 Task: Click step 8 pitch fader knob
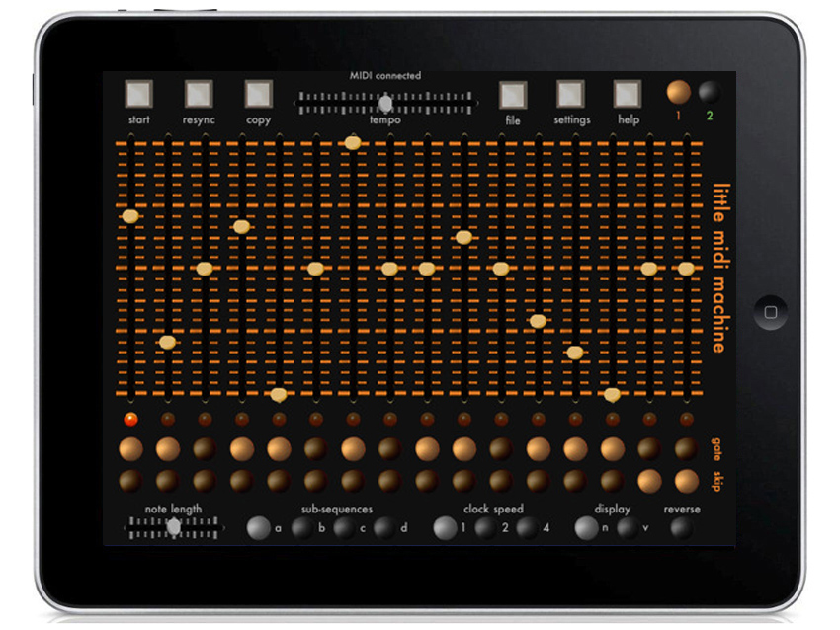[x=390, y=269]
